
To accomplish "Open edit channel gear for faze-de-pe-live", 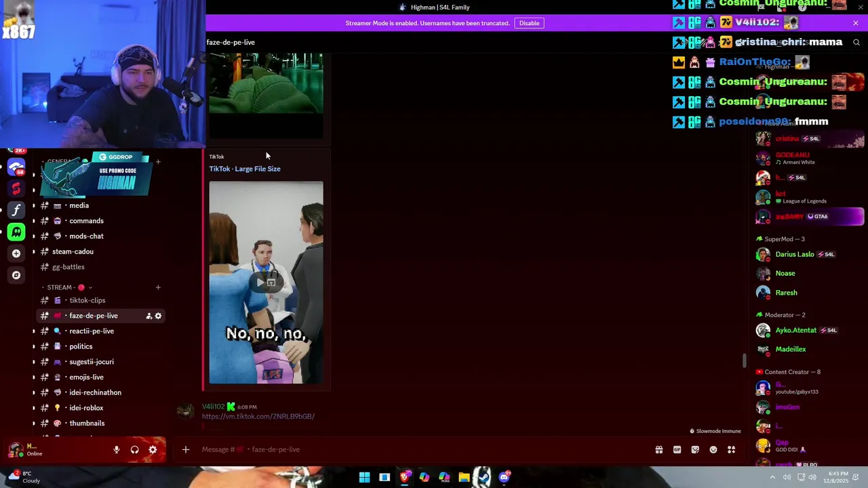I will click(158, 316).
